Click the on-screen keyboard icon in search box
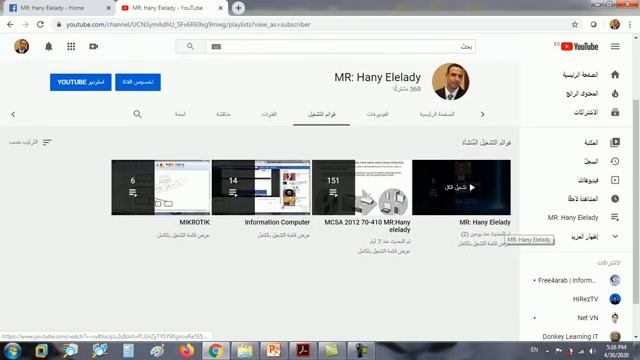 (x=216, y=47)
